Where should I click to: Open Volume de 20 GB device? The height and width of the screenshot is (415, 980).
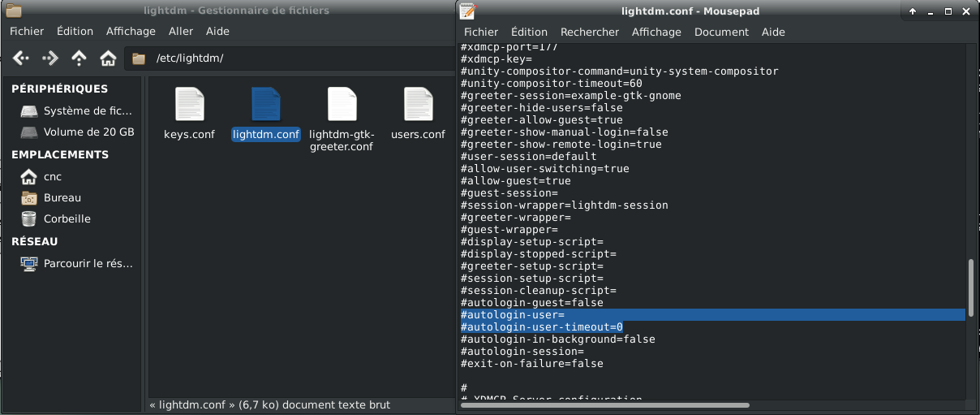click(x=77, y=132)
